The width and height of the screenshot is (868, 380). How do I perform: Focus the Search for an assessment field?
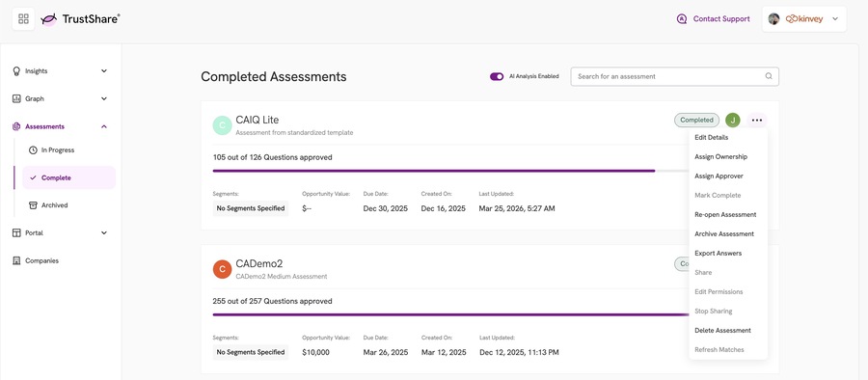[x=675, y=76]
